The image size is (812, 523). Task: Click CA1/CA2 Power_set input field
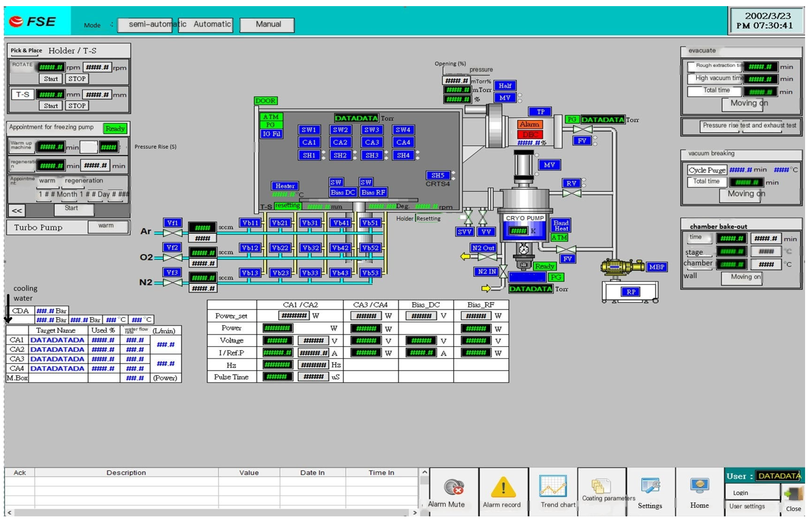[x=294, y=316]
